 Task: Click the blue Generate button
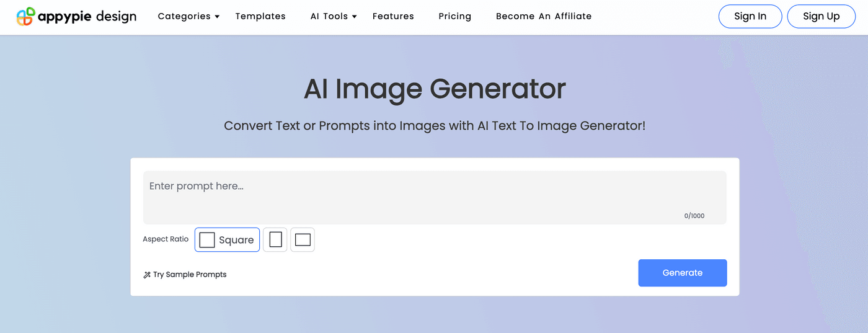coord(682,273)
